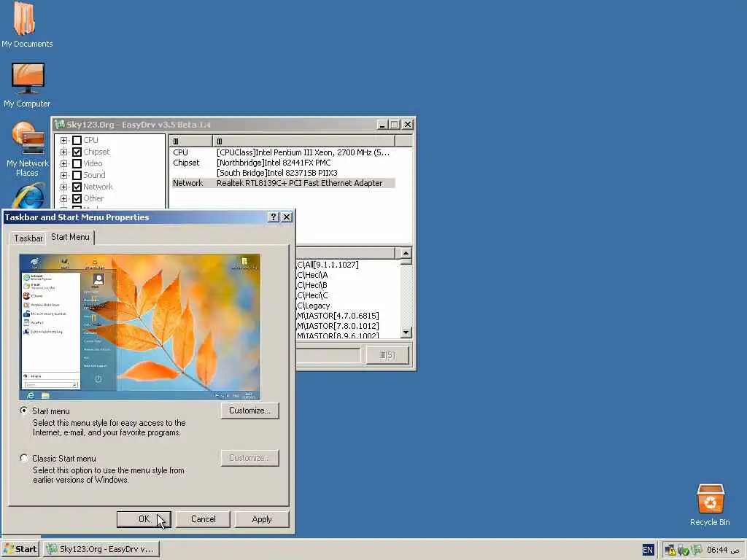Click the Sky123.Org EasyDrv taskbar button

click(101, 549)
